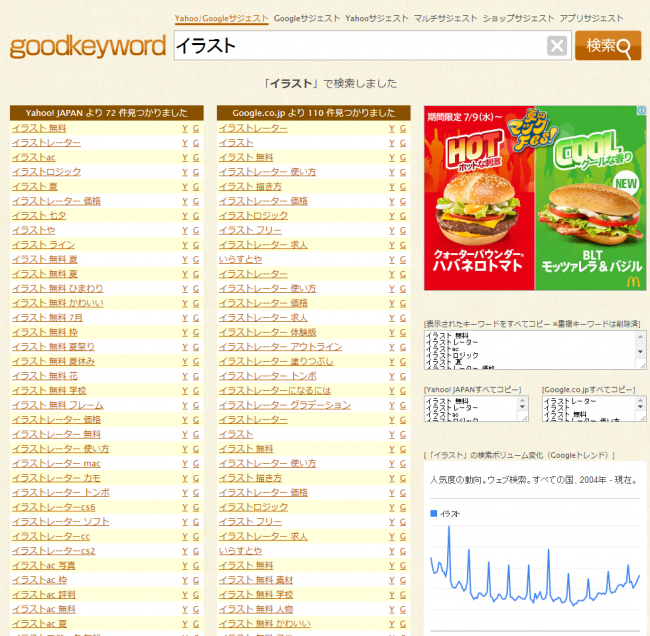The height and width of the screenshot is (636, 650).
Task: Open イラストレーター mac keyword link
Action: tap(56, 463)
